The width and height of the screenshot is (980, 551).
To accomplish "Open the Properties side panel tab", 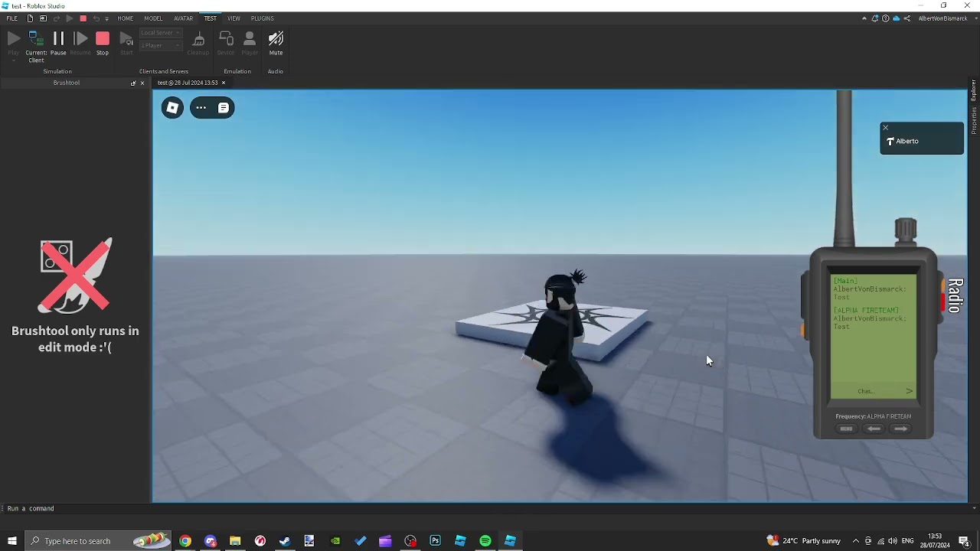I will [x=974, y=120].
